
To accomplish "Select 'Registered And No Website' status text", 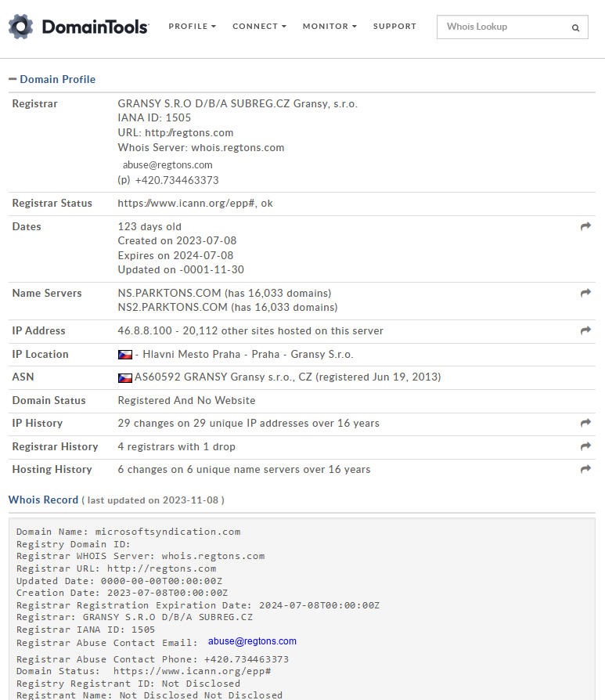I will (x=186, y=400).
